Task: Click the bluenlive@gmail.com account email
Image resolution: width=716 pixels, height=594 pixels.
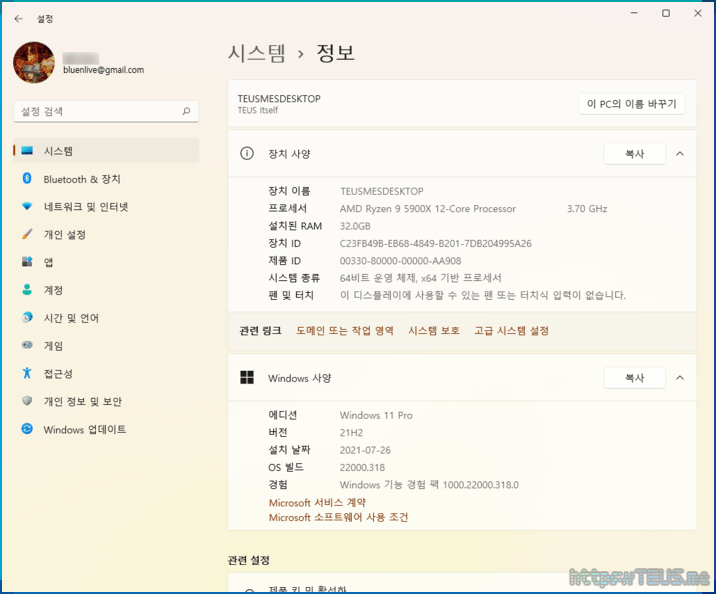Action: [104, 70]
